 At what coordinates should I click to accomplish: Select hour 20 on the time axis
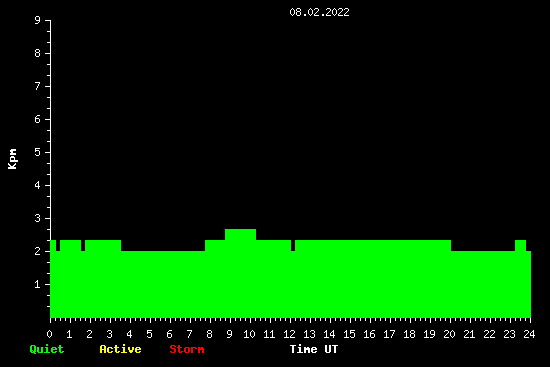click(449, 334)
